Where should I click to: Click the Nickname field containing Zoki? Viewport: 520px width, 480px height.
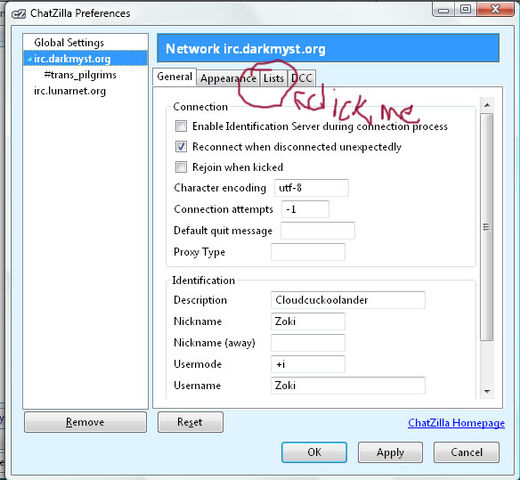click(308, 321)
